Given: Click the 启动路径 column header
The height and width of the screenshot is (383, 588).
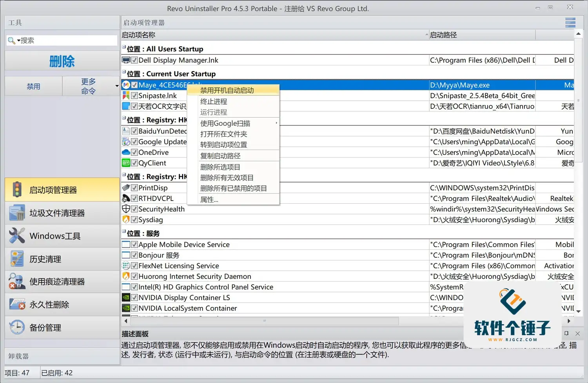Looking at the screenshot, I should pyautogui.click(x=482, y=35).
